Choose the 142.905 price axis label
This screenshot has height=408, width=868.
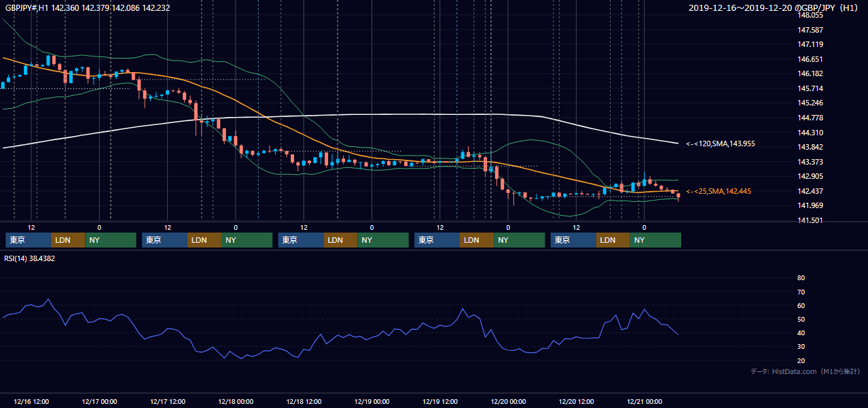(810, 176)
